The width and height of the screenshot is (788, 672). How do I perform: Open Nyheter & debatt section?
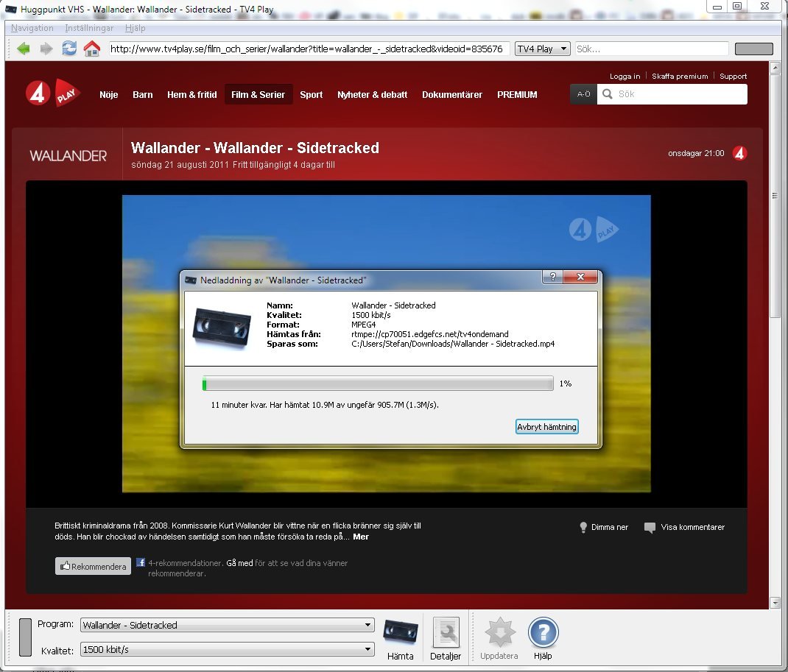(373, 94)
